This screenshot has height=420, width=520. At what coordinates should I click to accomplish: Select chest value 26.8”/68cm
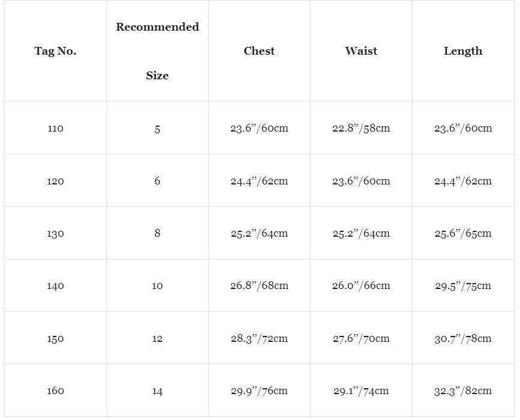point(259,285)
